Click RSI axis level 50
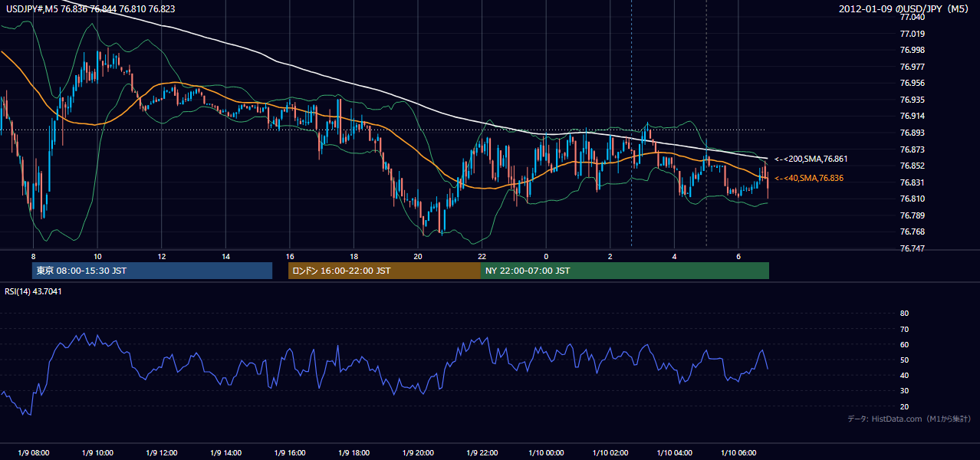Viewport: 980px width, 460px height. (x=904, y=360)
